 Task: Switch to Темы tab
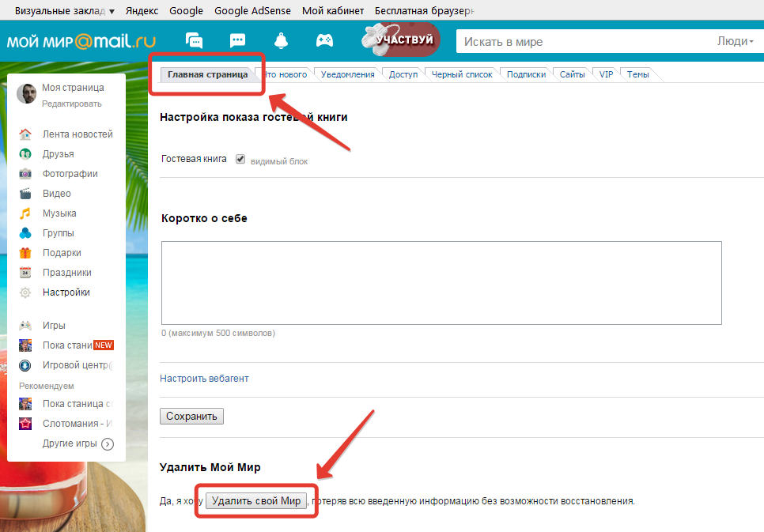(637, 74)
